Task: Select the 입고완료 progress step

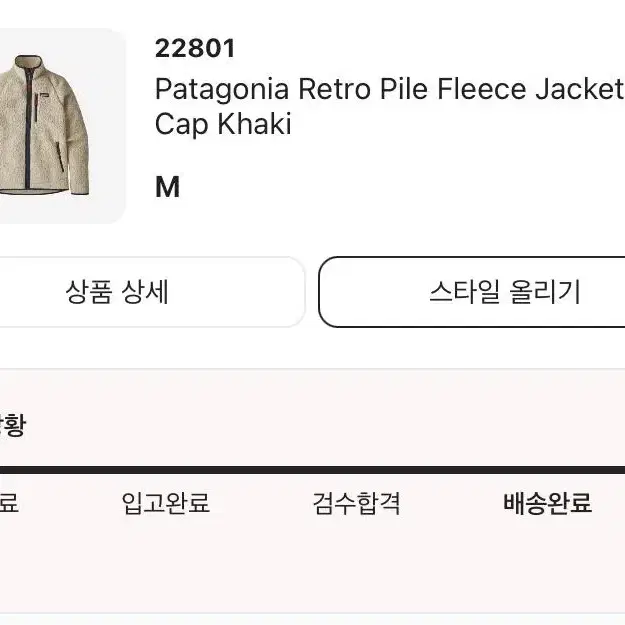Action: 166,503
